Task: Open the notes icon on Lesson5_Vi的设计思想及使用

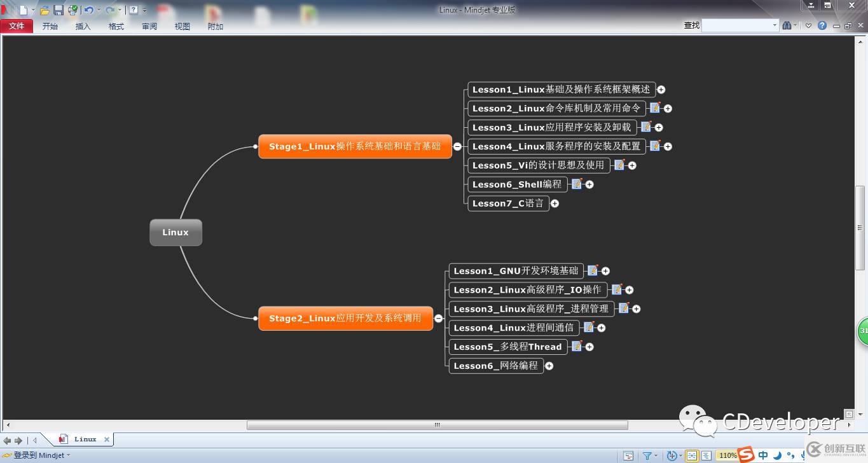Action: pos(619,165)
